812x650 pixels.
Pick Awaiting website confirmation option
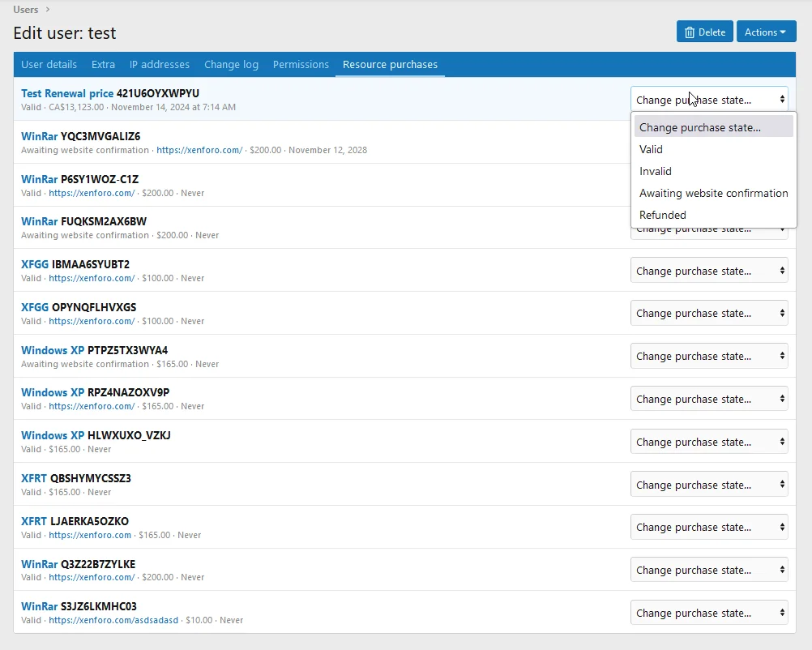[713, 193]
